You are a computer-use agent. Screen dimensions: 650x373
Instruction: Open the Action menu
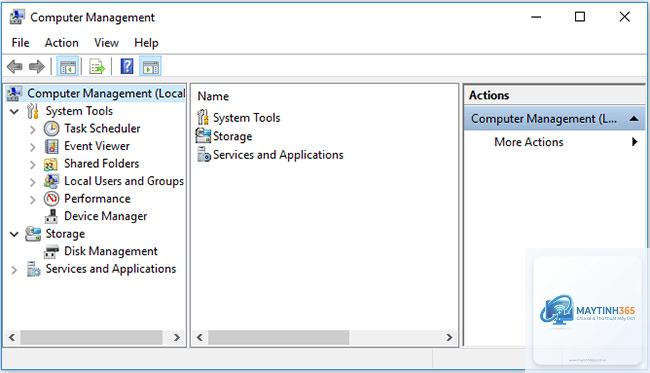click(x=61, y=43)
